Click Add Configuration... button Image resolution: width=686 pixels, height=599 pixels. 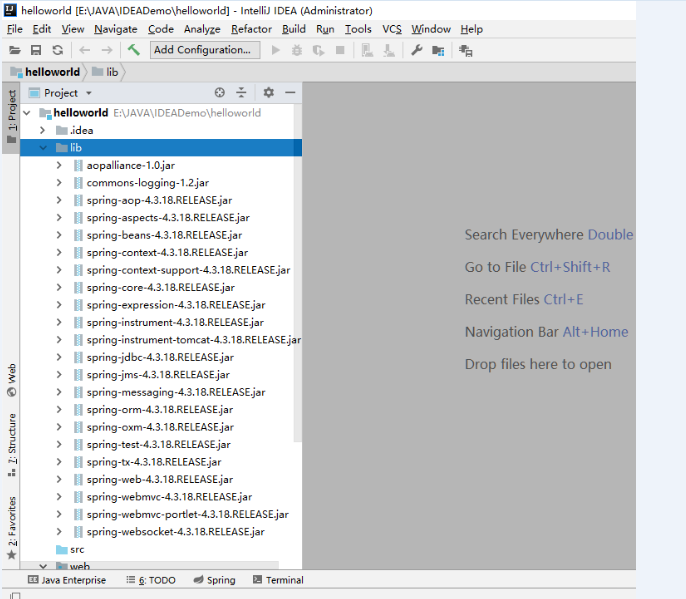tap(205, 50)
